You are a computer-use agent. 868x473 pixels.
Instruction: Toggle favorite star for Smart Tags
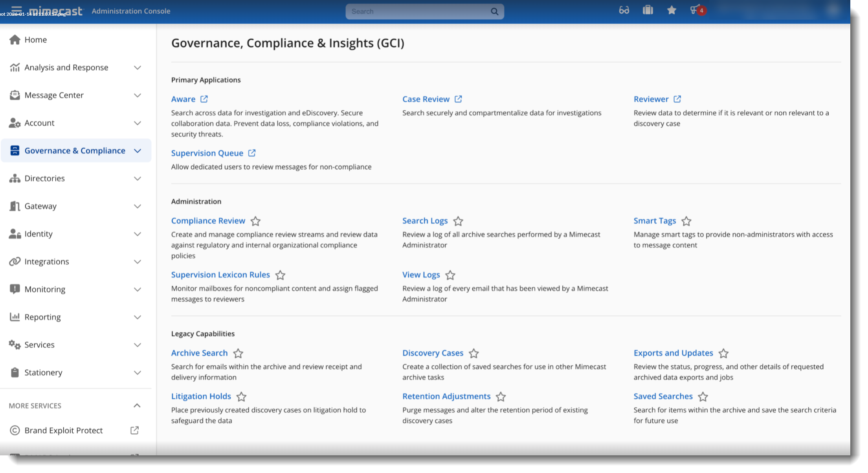coord(686,221)
